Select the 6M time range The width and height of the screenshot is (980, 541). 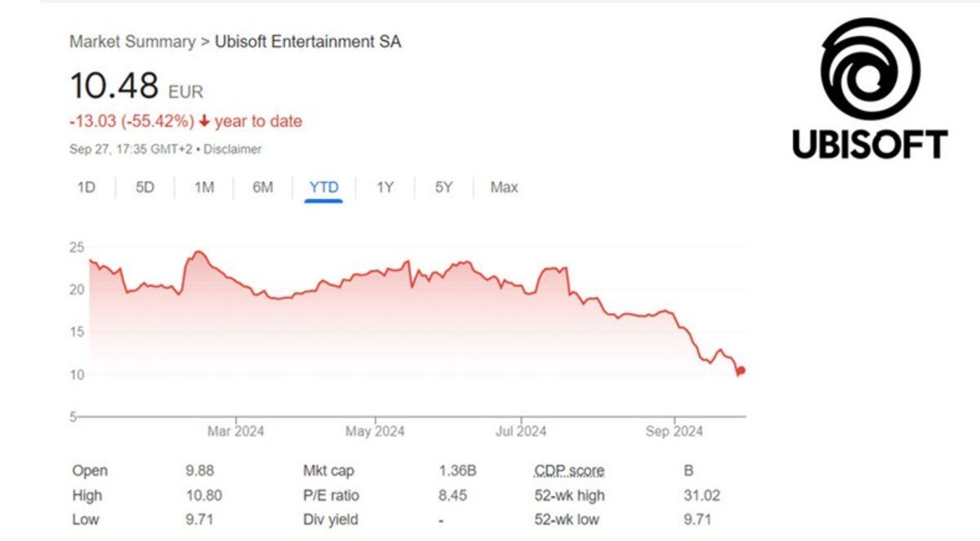(x=263, y=187)
